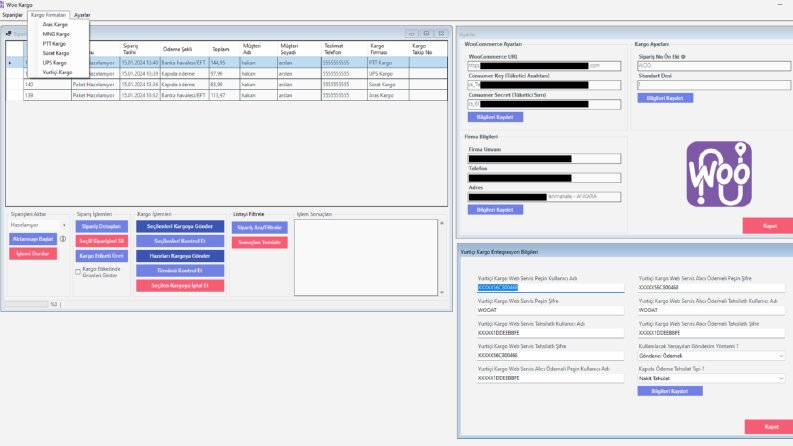This screenshot has height=446, width=793.
Task: Click the Firma Unvanı field
Action: point(544,159)
